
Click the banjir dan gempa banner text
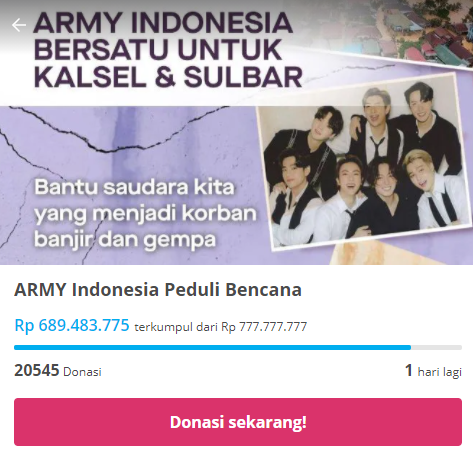(x=125, y=240)
